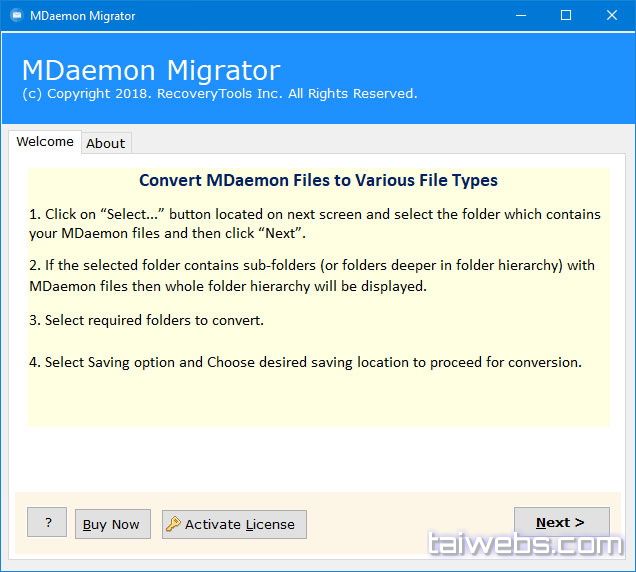Image resolution: width=636 pixels, height=572 pixels.
Task: Click the RecoveryTools copyright notice text
Action: [x=219, y=94]
